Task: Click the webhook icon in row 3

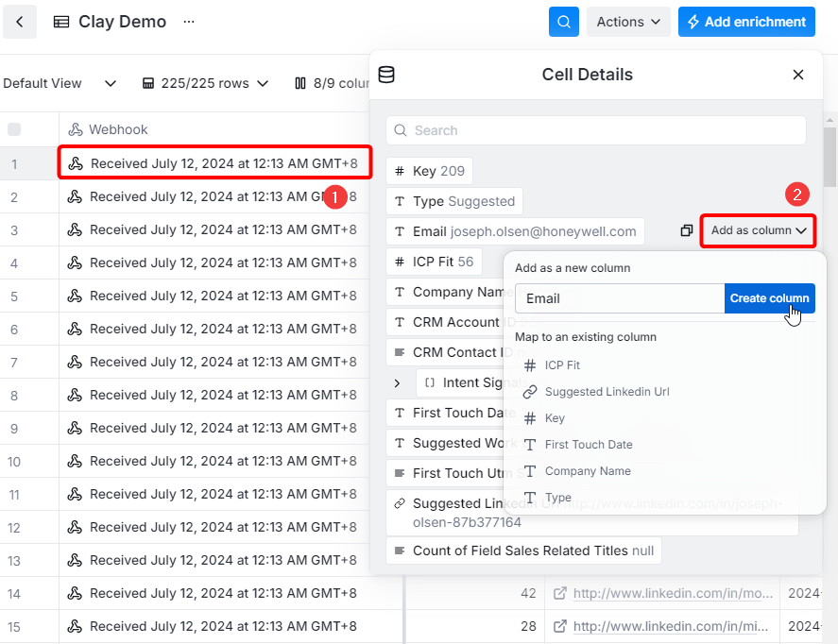Action: pyautogui.click(x=75, y=229)
